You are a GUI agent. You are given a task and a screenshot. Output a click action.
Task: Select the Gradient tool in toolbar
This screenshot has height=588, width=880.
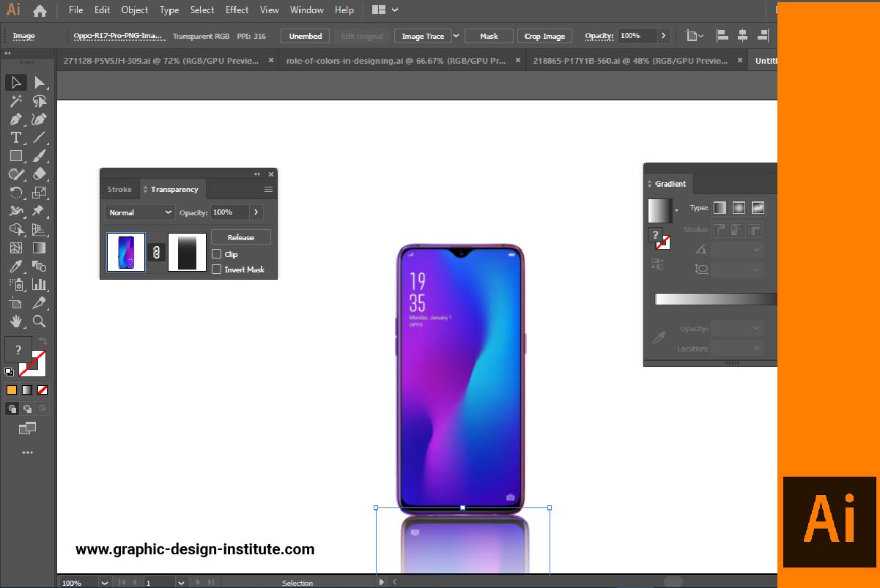click(x=40, y=248)
